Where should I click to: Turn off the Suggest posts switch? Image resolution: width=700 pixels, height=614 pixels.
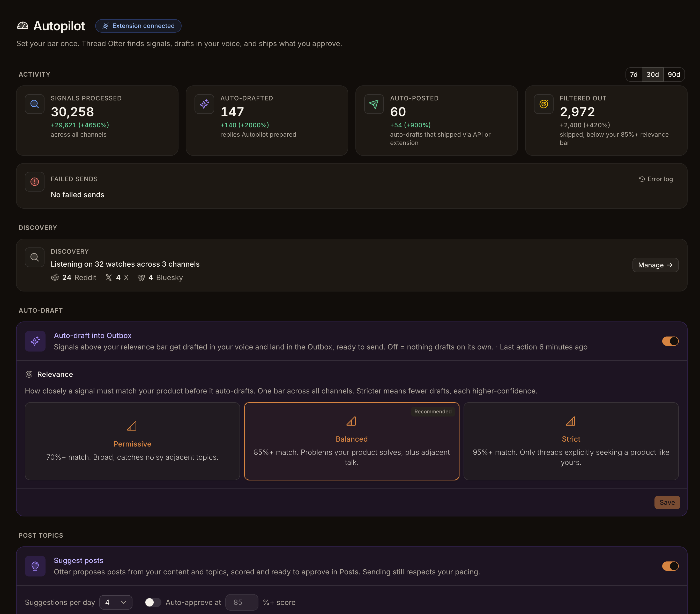(x=670, y=566)
